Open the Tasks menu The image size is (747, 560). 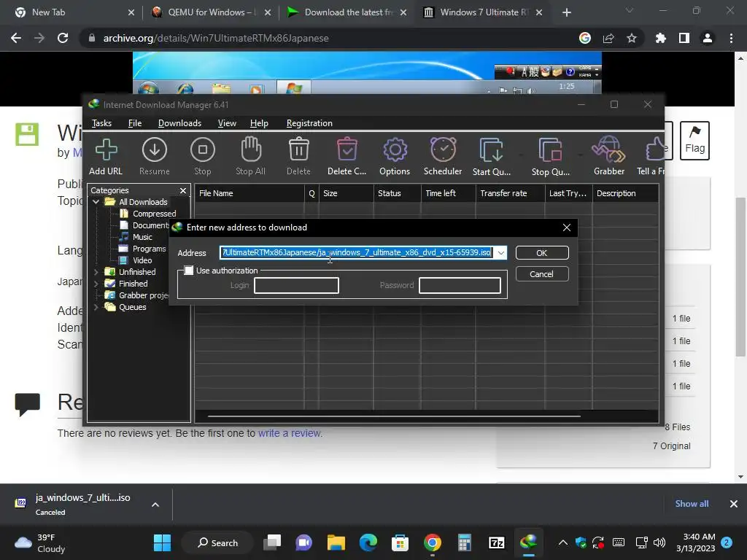[x=101, y=123]
